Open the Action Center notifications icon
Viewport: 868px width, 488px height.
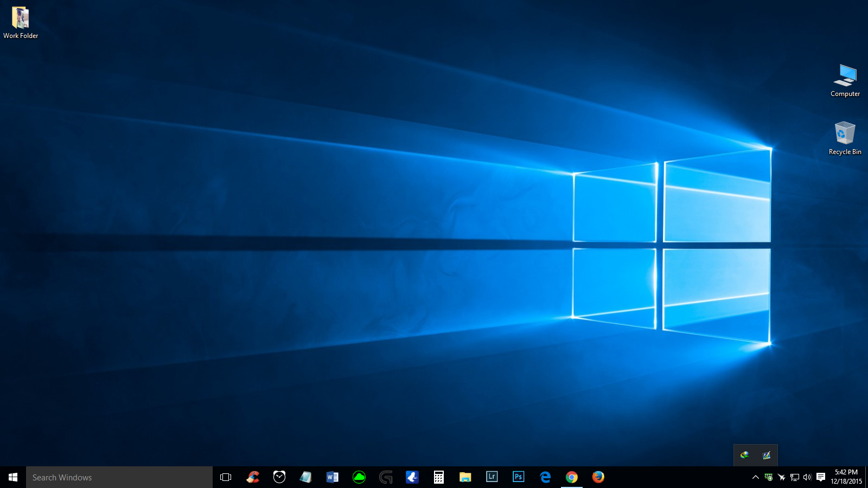click(821, 477)
